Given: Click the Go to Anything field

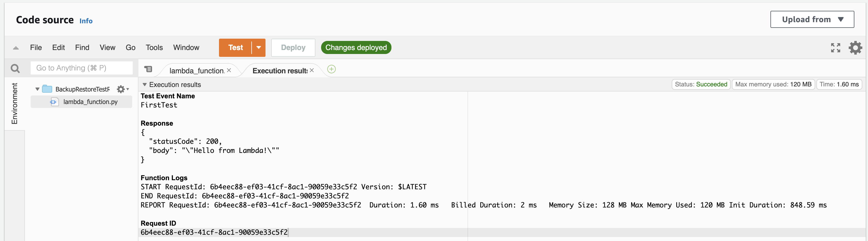Looking at the screenshot, I should (x=81, y=68).
